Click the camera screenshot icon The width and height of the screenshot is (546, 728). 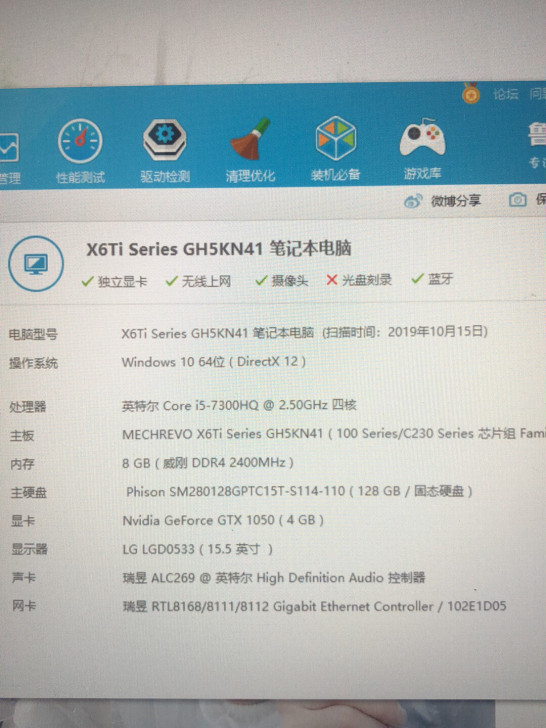[518, 200]
